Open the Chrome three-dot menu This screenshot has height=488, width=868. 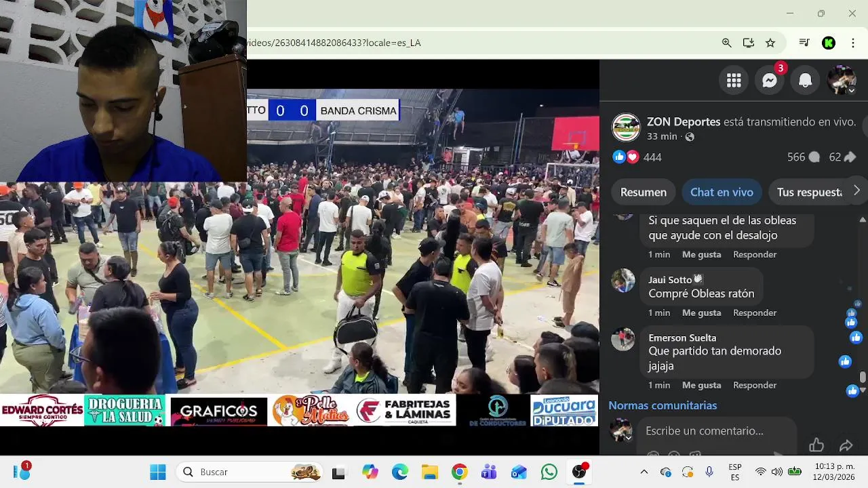click(x=852, y=43)
